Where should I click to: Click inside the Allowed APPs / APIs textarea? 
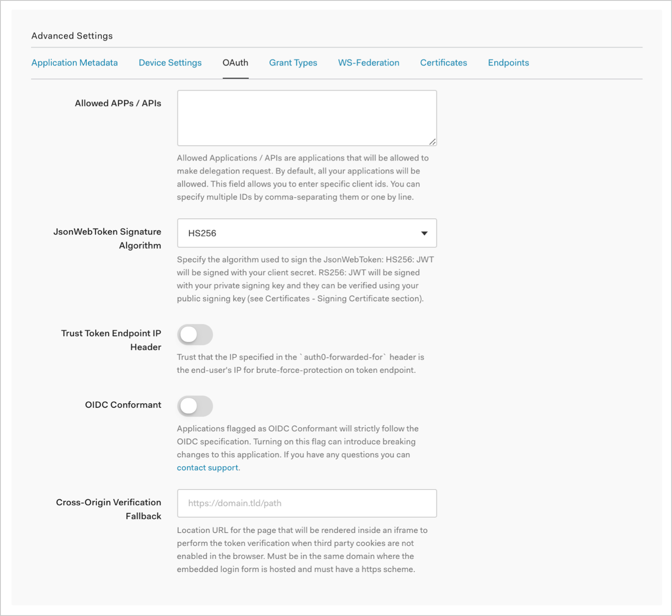[307, 118]
